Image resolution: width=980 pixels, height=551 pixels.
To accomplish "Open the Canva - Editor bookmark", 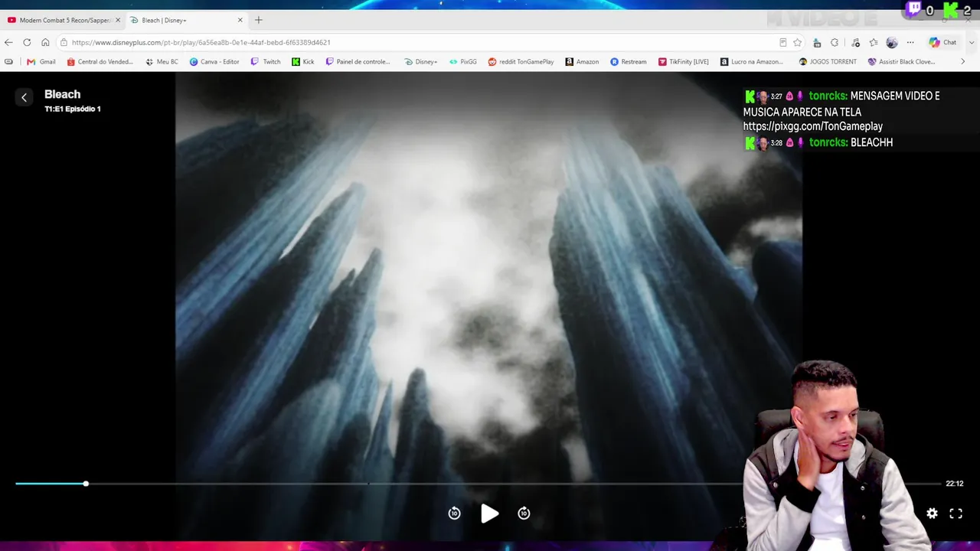I will tap(214, 61).
